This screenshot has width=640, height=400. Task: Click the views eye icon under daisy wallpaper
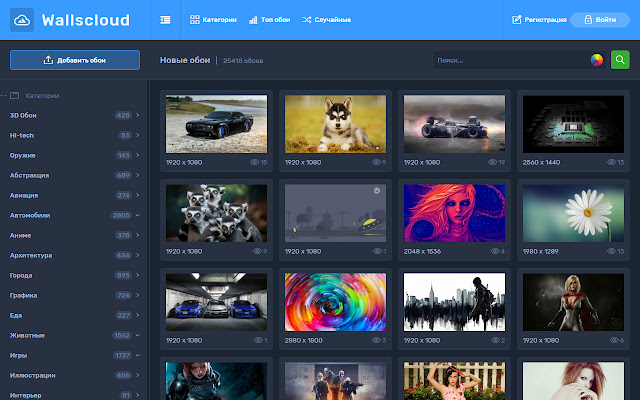(x=611, y=251)
